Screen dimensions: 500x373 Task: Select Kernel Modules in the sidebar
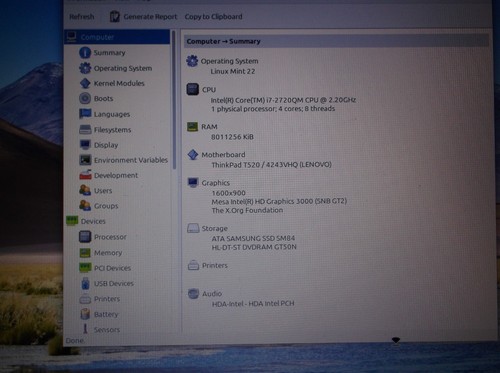[119, 83]
